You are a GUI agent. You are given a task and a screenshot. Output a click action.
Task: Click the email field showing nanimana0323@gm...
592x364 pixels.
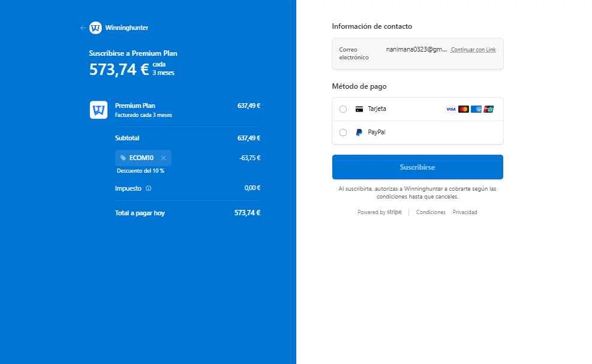pos(416,49)
